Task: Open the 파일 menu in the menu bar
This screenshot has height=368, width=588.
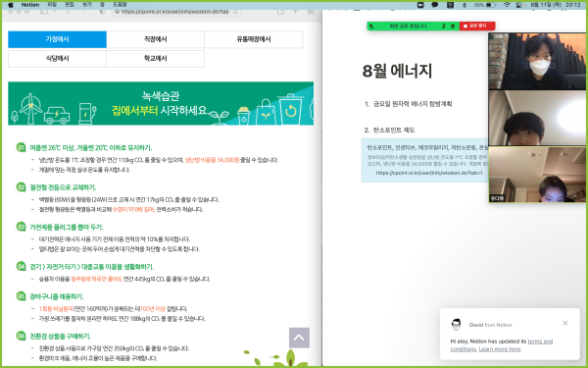Action: [52, 5]
